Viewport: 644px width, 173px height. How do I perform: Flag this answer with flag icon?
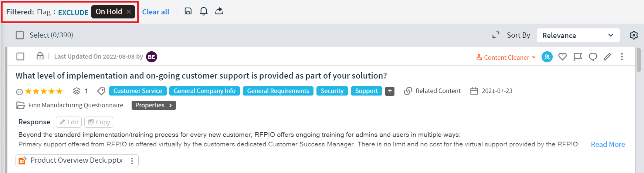tap(577, 57)
